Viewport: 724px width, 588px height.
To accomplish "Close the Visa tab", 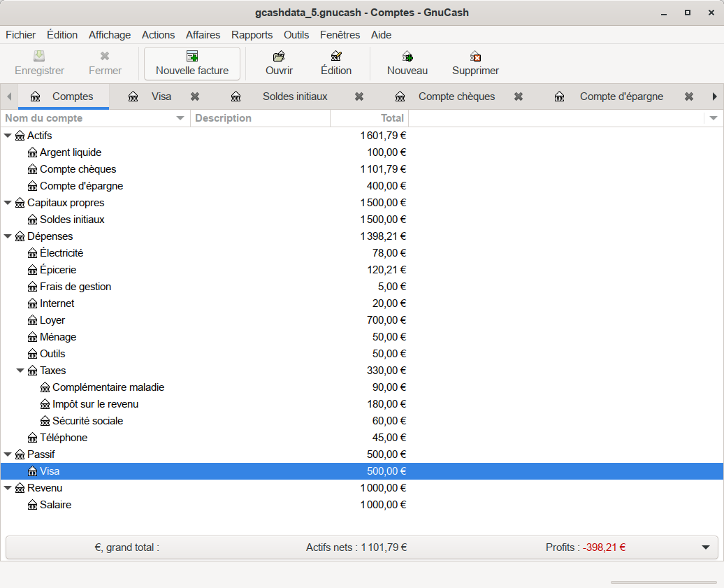I will (x=195, y=96).
